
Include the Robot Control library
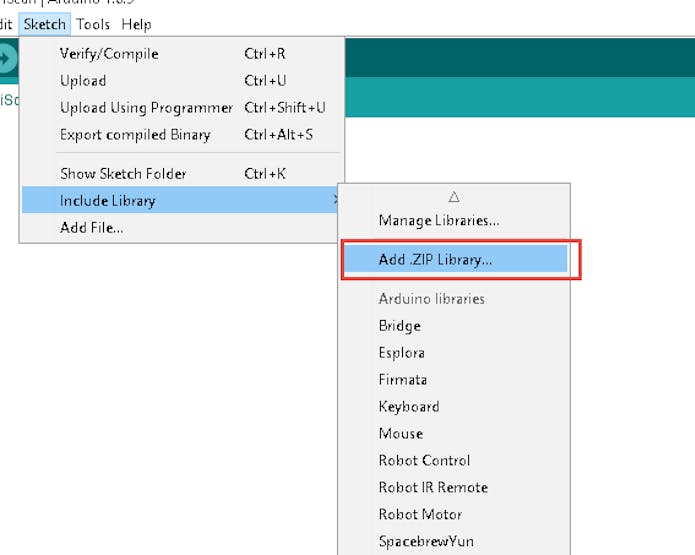pos(455,461)
